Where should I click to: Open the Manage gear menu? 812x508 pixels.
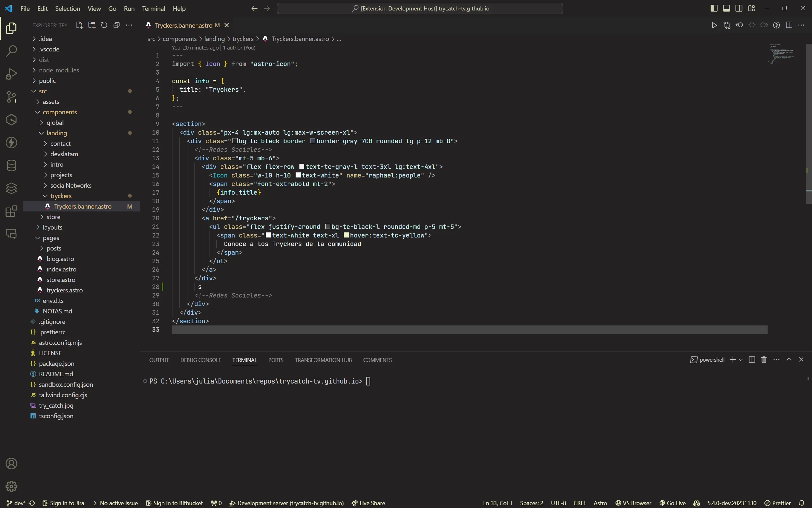tap(11, 486)
